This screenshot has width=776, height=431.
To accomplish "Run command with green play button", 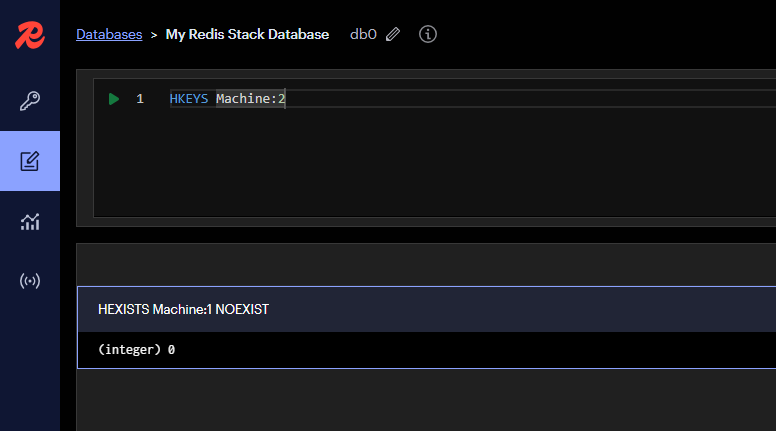I will click(114, 99).
